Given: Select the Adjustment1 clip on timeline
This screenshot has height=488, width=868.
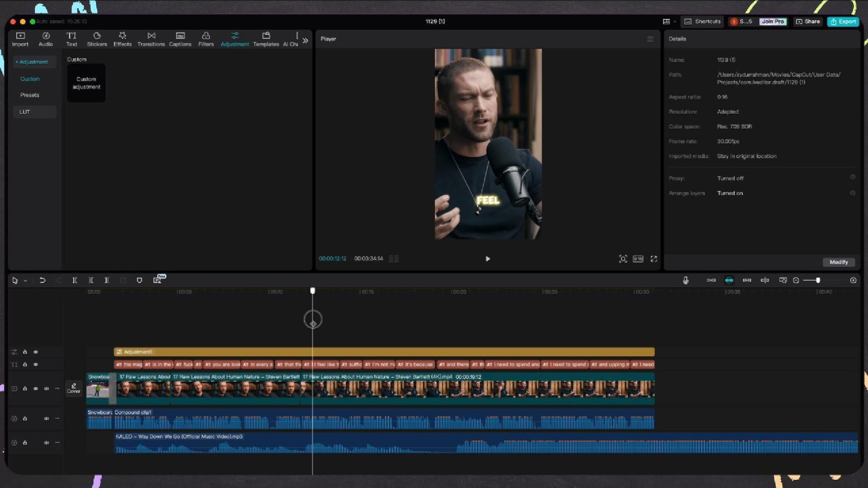Looking at the screenshot, I should [384, 352].
